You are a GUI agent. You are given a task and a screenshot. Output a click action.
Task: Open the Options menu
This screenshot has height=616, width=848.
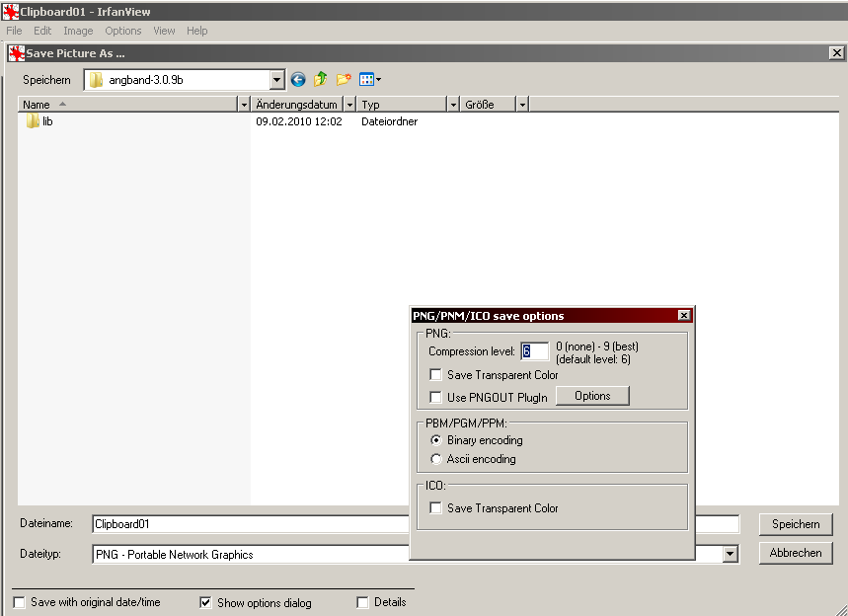click(123, 31)
